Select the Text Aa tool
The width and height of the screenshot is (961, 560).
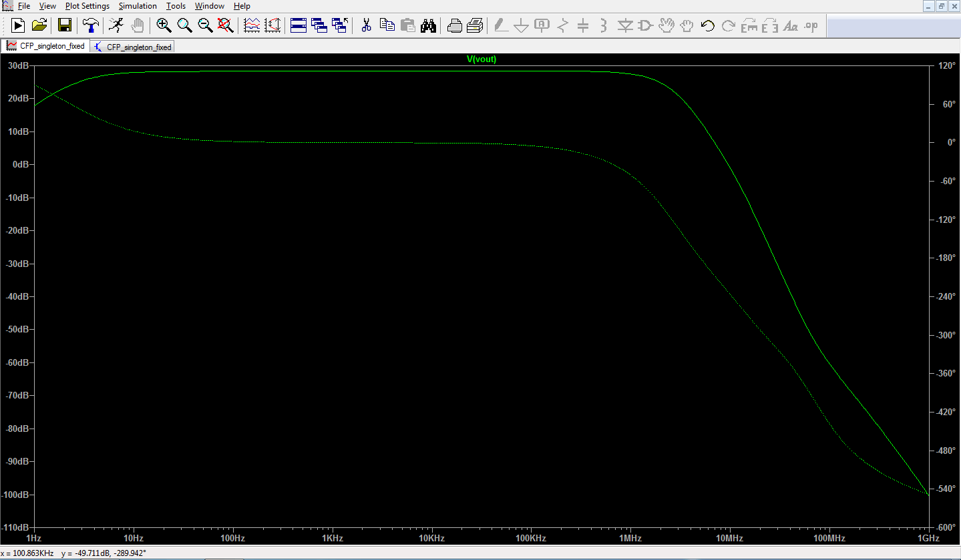[x=791, y=26]
